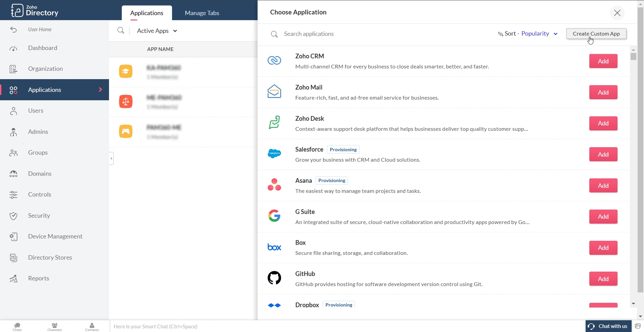Viewport: 644px width, 332px height.
Task: Open Chats from the bottom bar
Action: click(17, 326)
